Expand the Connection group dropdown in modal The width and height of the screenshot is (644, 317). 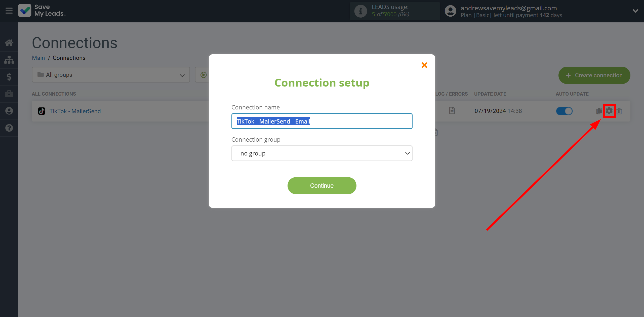coord(322,153)
